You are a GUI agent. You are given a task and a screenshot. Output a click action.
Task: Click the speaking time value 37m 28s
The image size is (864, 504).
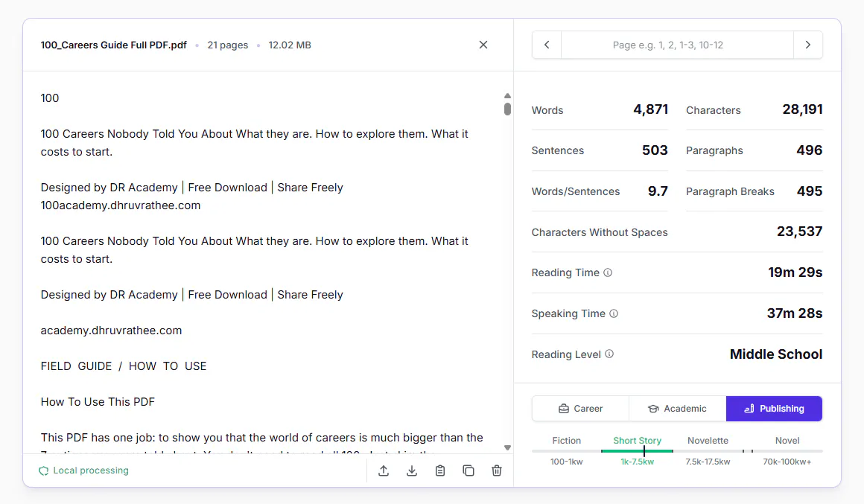click(795, 313)
